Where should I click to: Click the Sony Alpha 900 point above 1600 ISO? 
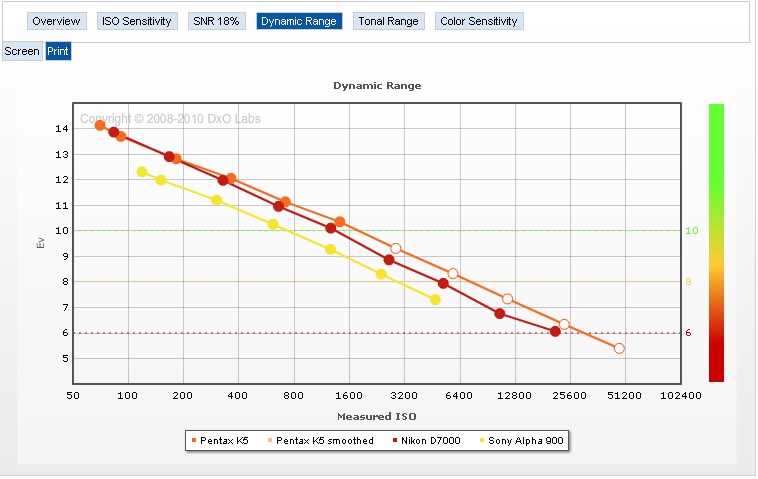[381, 274]
